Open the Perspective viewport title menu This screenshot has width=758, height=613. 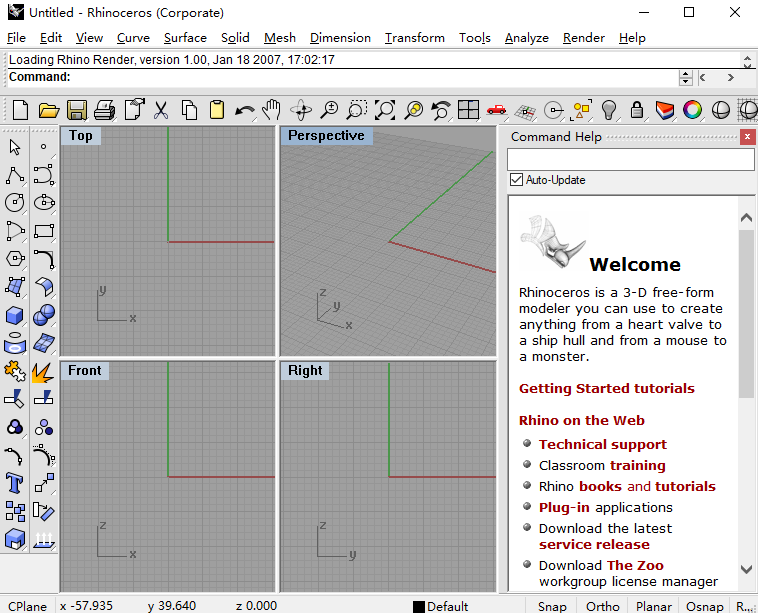(326, 136)
